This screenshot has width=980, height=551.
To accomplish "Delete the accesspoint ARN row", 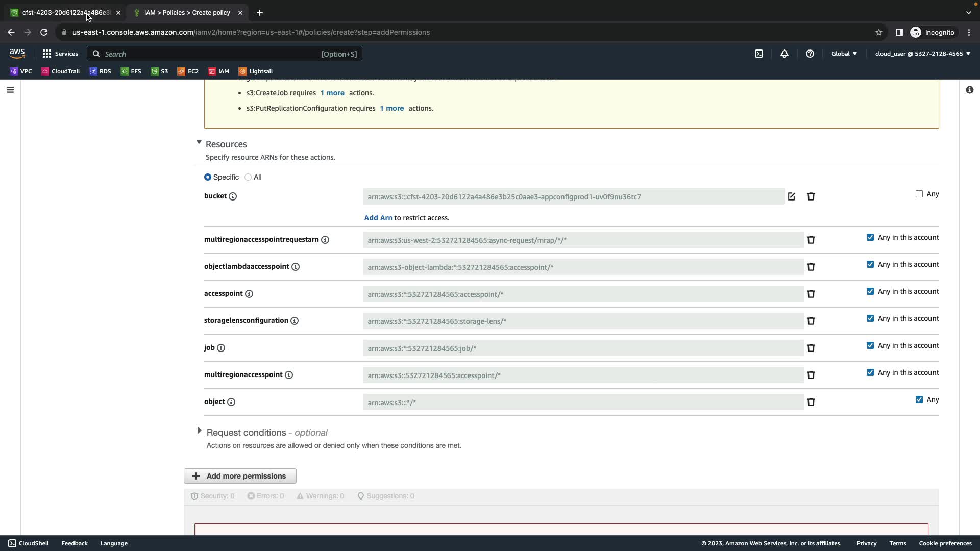I will click(x=811, y=294).
